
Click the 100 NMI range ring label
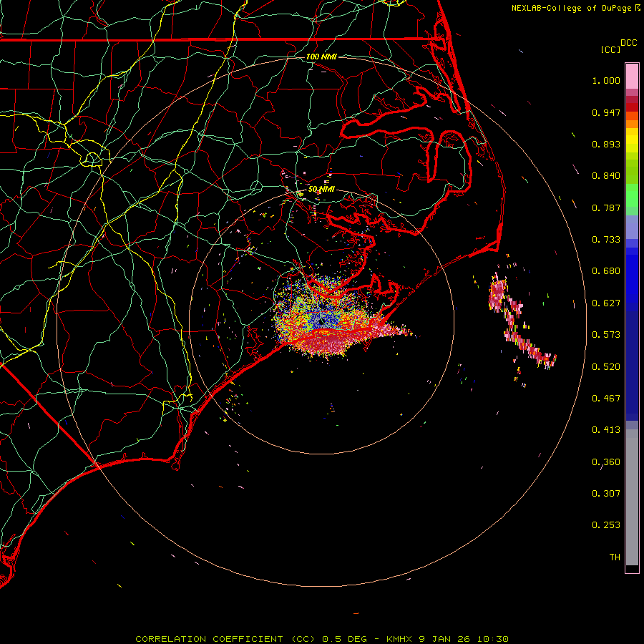pos(321,57)
